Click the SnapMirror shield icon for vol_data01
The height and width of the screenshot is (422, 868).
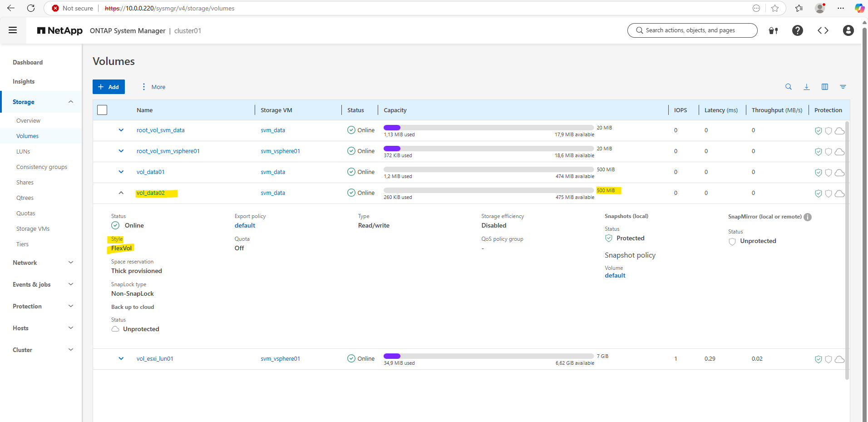pyautogui.click(x=829, y=173)
